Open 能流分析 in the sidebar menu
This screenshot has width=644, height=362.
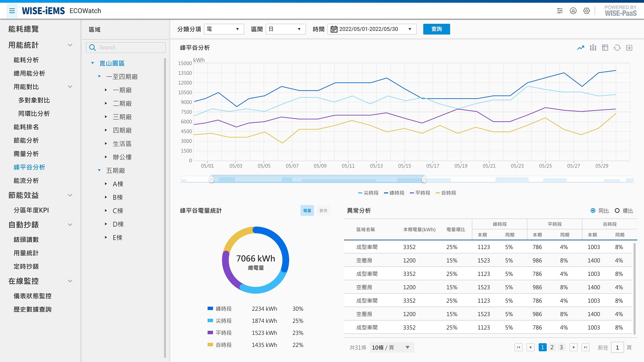(26, 181)
